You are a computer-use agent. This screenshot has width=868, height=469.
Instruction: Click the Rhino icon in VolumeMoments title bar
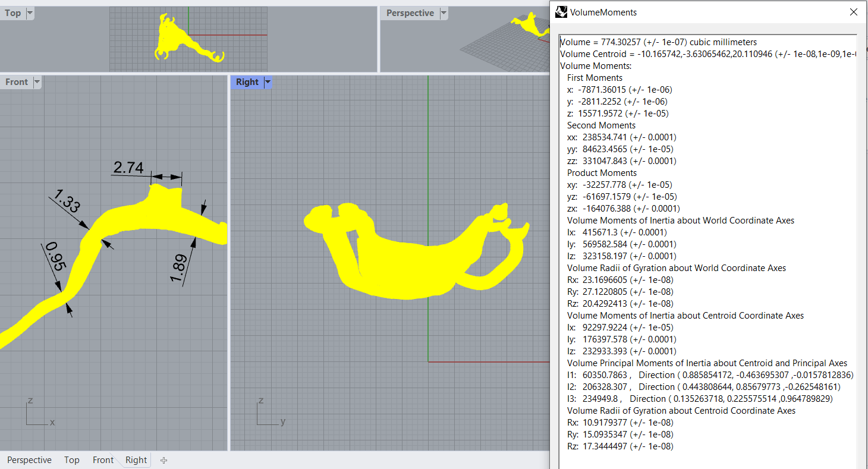(x=561, y=12)
